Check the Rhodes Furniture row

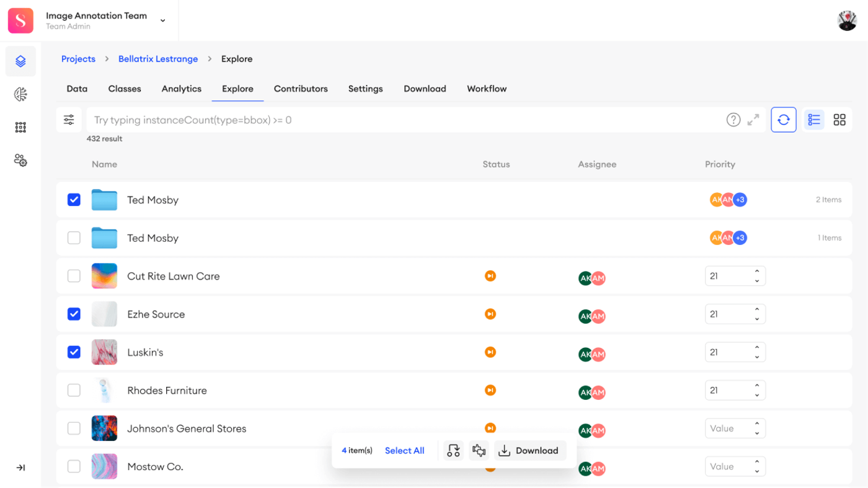pyautogui.click(x=74, y=390)
